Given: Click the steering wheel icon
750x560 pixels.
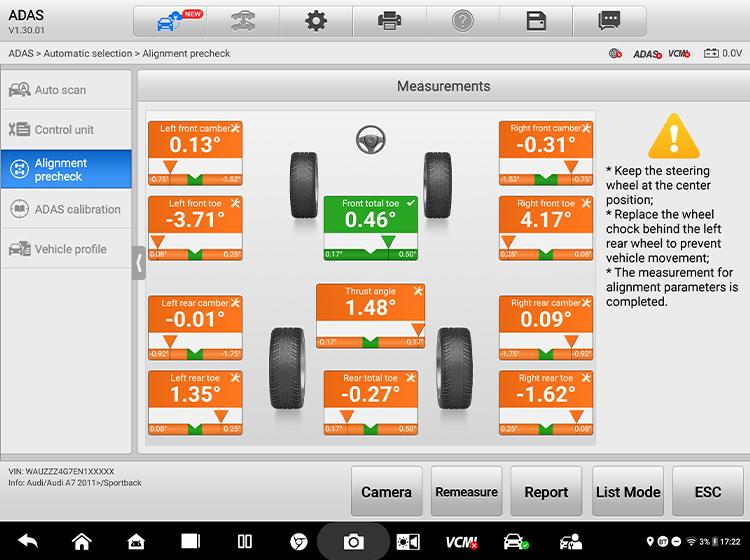Looking at the screenshot, I should tap(371, 139).
